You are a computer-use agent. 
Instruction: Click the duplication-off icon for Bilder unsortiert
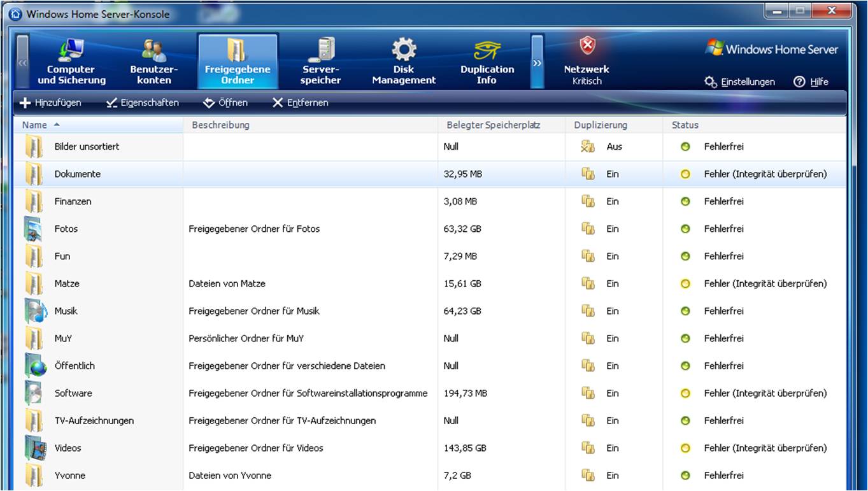(588, 146)
